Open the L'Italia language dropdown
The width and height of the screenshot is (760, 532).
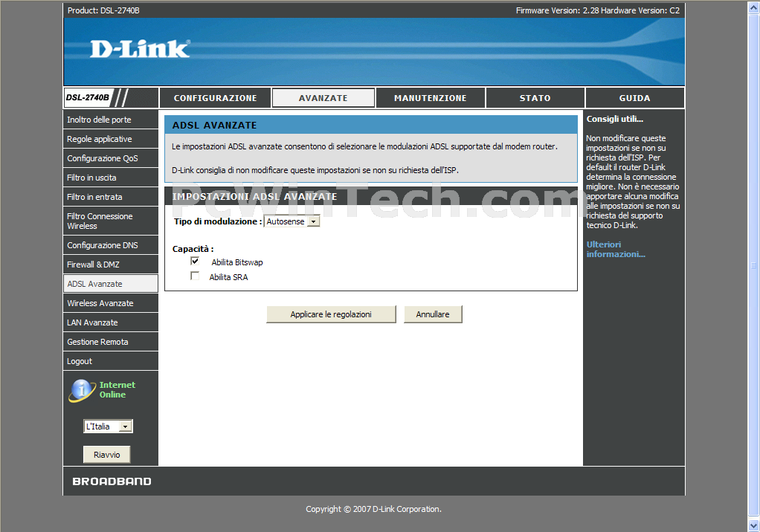coord(108,426)
